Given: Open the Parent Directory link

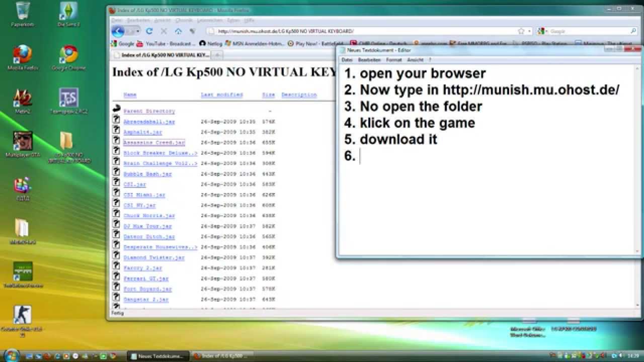Looking at the screenshot, I should [149, 111].
